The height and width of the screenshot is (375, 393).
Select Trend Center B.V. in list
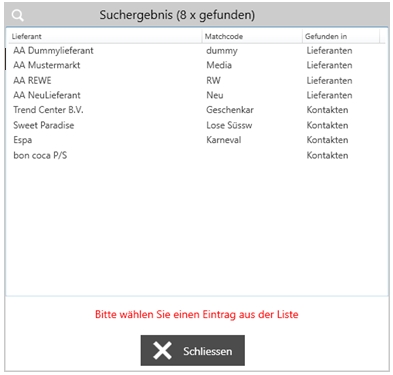[x=197, y=110]
